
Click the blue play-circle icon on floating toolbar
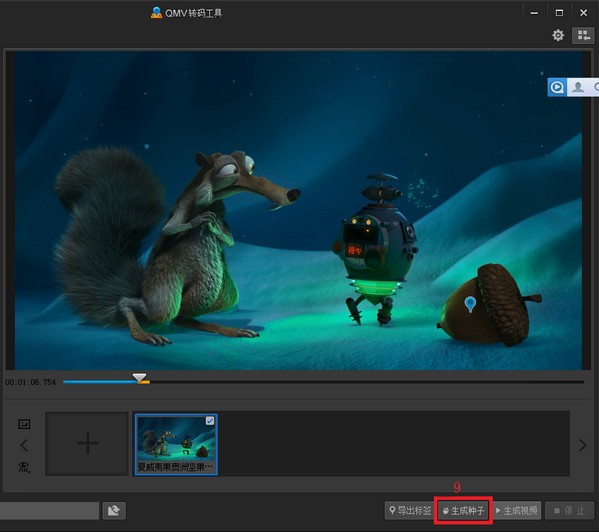[557, 87]
